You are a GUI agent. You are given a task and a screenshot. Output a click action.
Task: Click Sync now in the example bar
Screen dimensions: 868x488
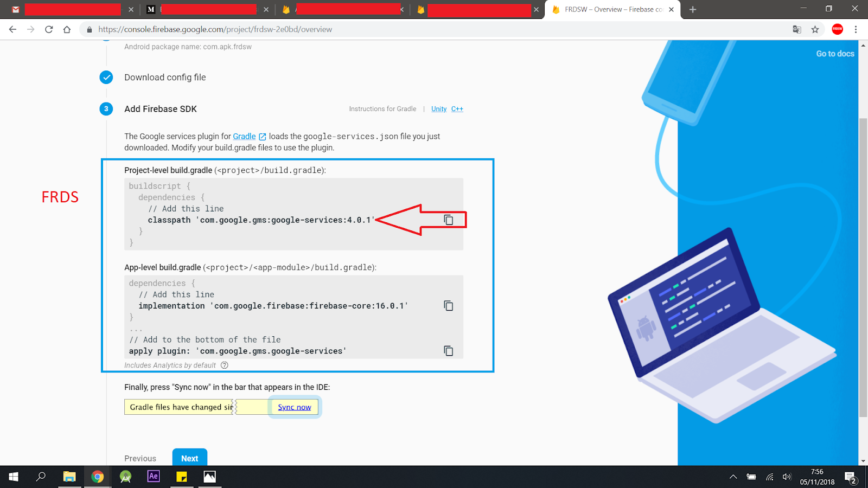(x=295, y=407)
